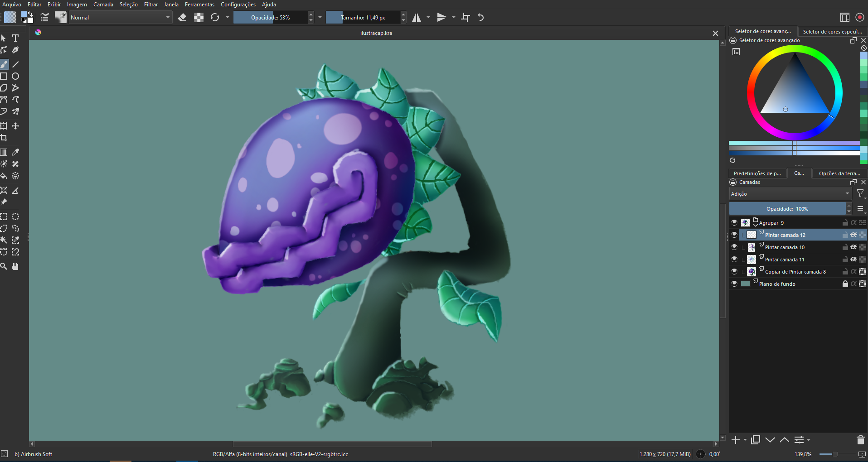
Task: Close the ilustraçap.kra document tab
Action: click(715, 33)
